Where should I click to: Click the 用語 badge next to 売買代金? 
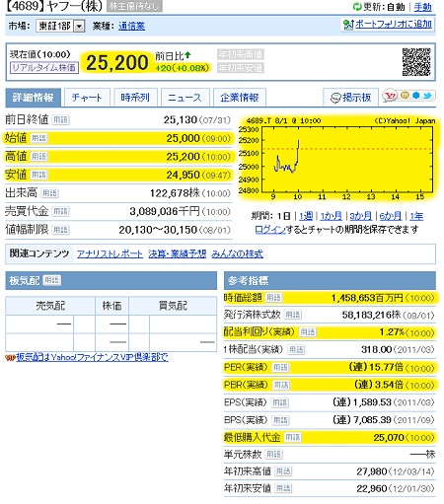(60, 211)
